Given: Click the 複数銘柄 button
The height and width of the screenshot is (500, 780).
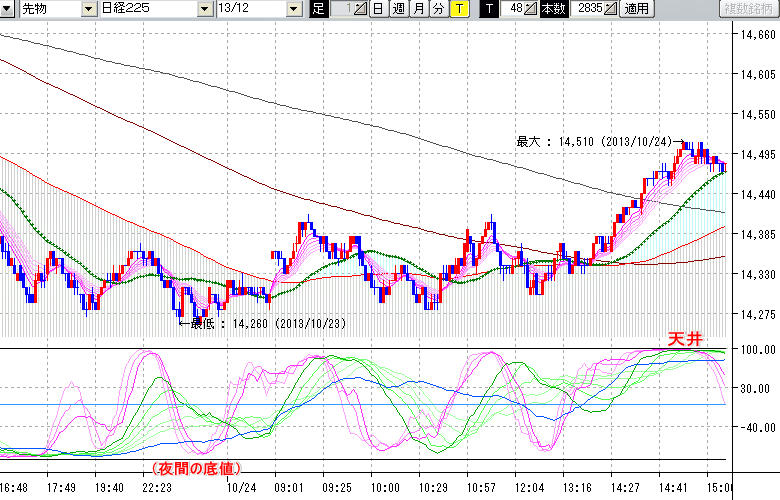Looking at the screenshot, I should coord(747,9).
